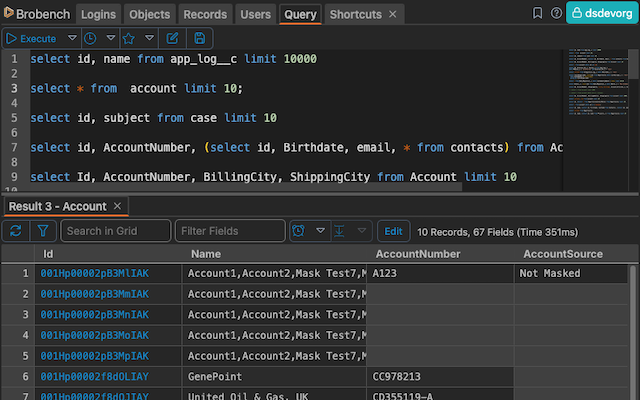The width and height of the screenshot is (640, 400).
Task: Close the Shortcuts tab
Action: pyautogui.click(x=394, y=15)
